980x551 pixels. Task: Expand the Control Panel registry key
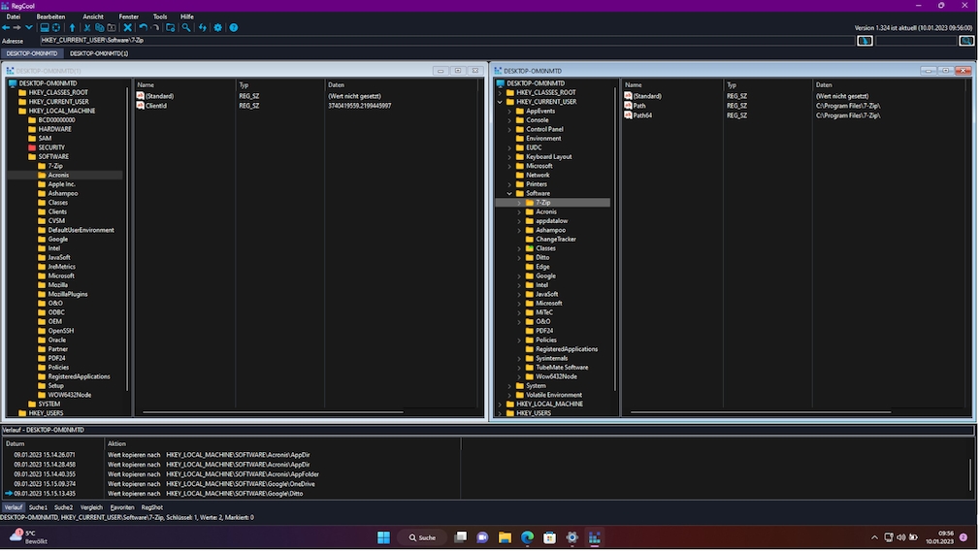[x=508, y=129]
